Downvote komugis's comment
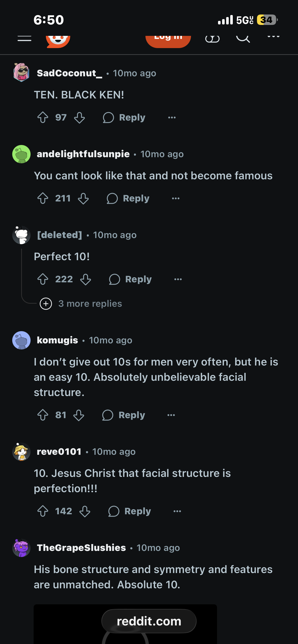 point(79,415)
